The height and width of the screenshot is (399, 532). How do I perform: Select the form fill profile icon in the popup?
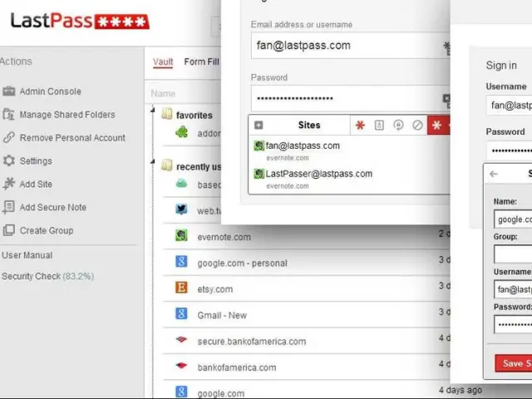tap(379, 126)
